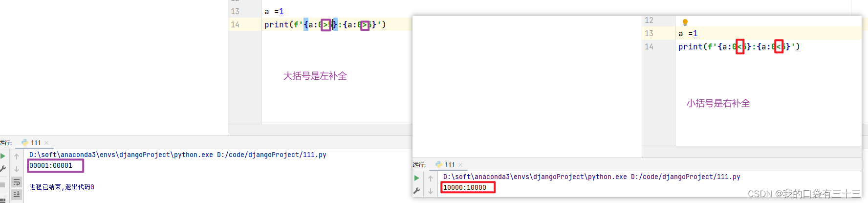This screenshot has height=203, width=868.
Task: Click stop square in left Run panel
Action: [2, 185]
